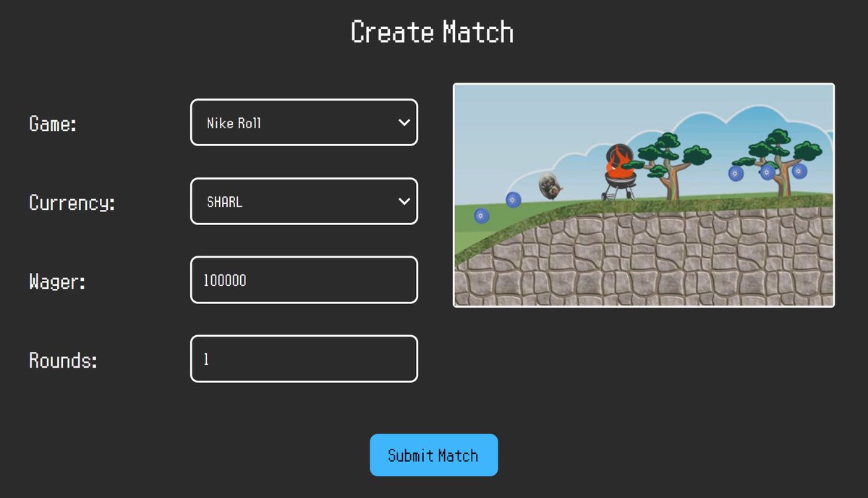Click the rightmost snowflake orb near the tree
Viewport: 868px width, 498px height.
tap(799, 171)
